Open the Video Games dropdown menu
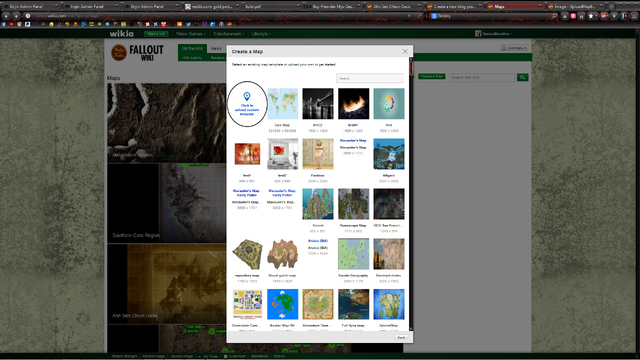The image size is (640, 360). [191, 34]
